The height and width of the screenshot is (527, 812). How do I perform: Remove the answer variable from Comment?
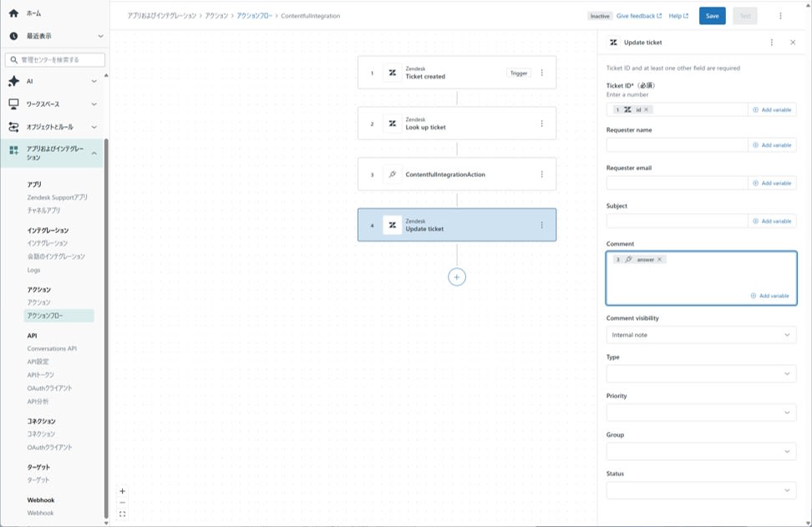click(660, 260)
